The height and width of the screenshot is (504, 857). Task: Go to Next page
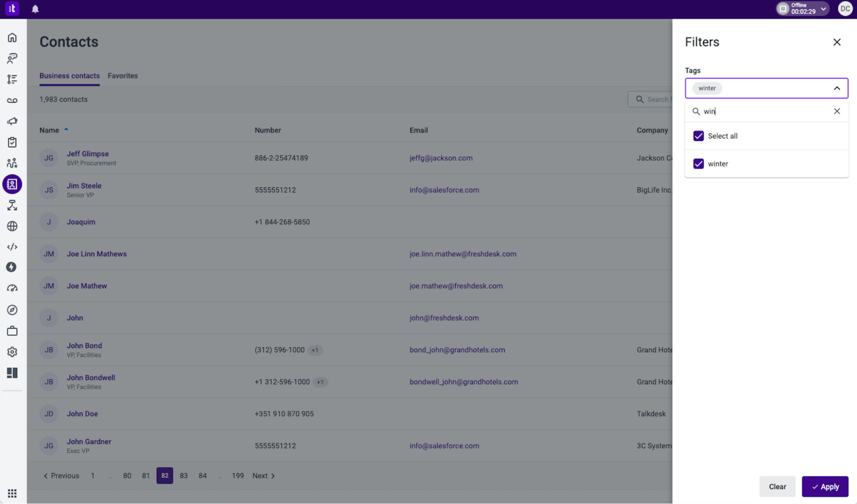[264, 476]
